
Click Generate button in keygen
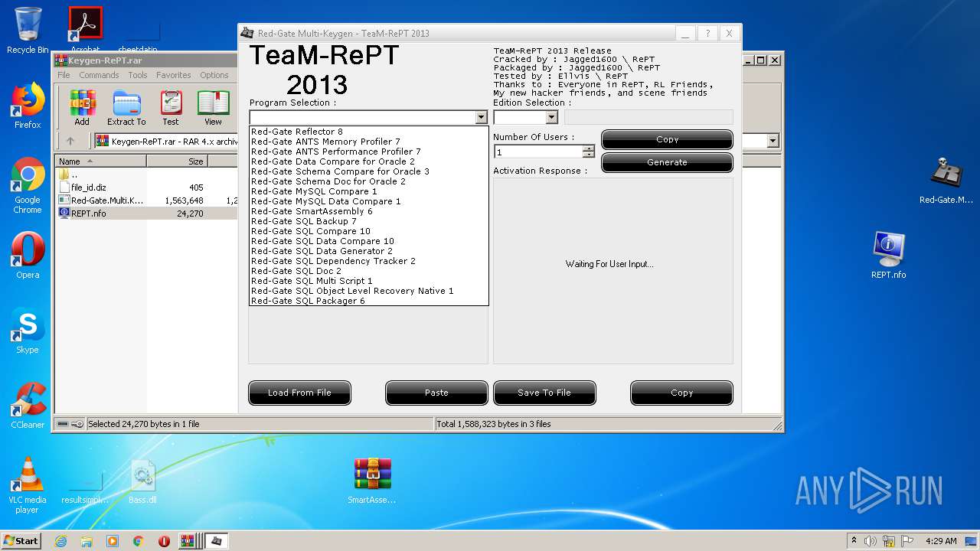pyautogui.click(x=667, y=162)
